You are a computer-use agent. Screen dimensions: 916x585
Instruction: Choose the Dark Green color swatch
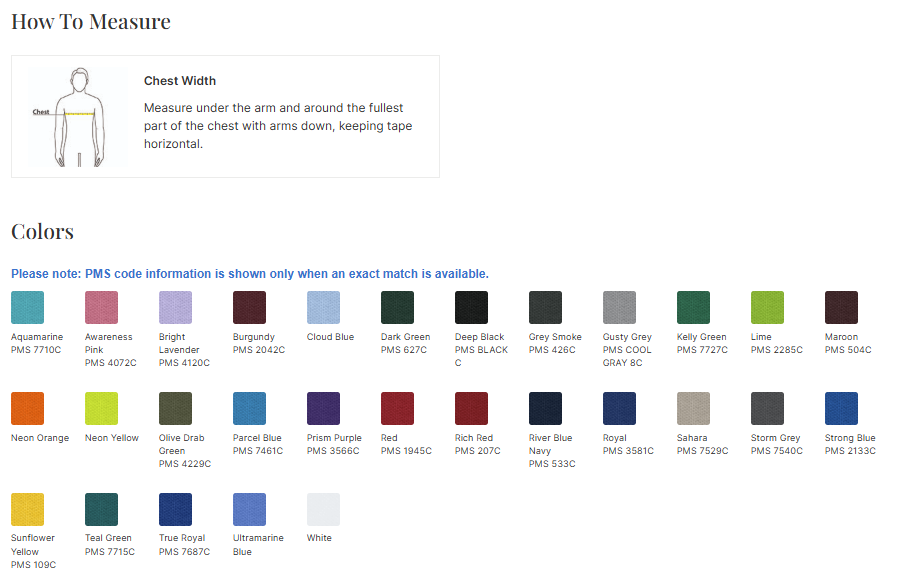click(x=397, y=308)
